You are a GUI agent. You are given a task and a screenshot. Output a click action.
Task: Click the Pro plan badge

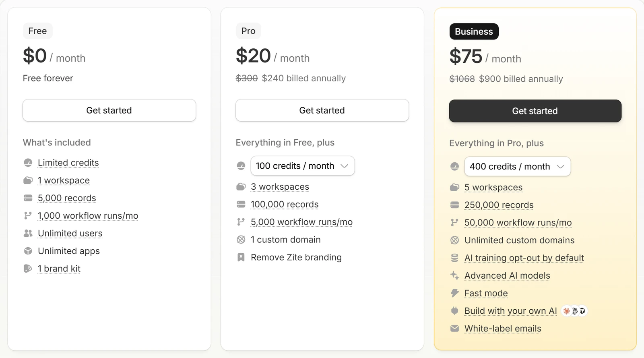(x=248, y=31)
